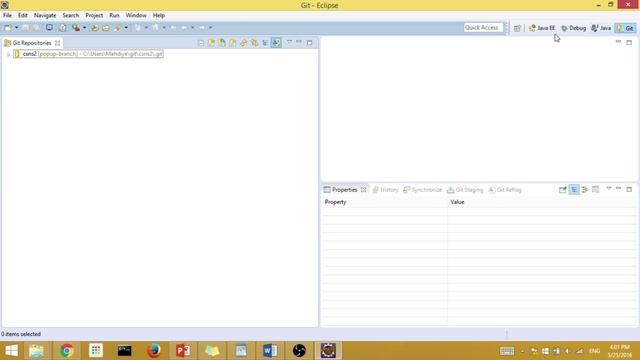Maximize the empty editor area
Image resolution: width=640 pixels, height=360 pixels.
629,42
